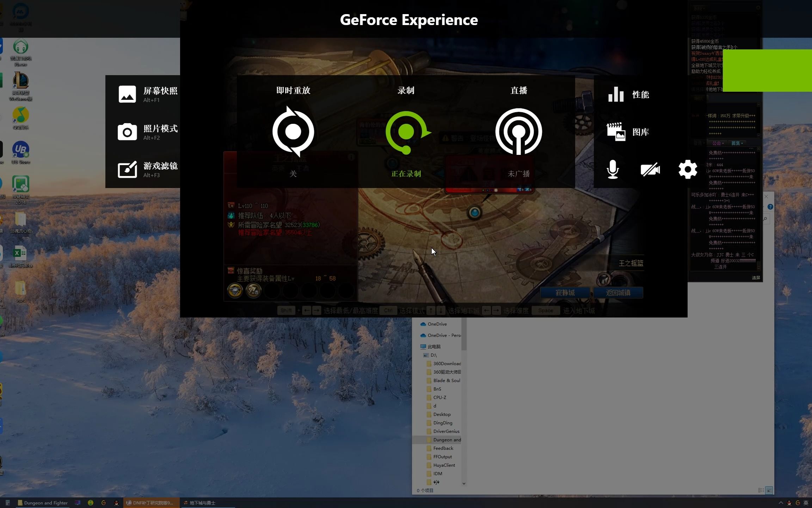The image size is (812, 508).
Task: Open the IDM folder
Action: pyautogui.click(x=435, y=474)
